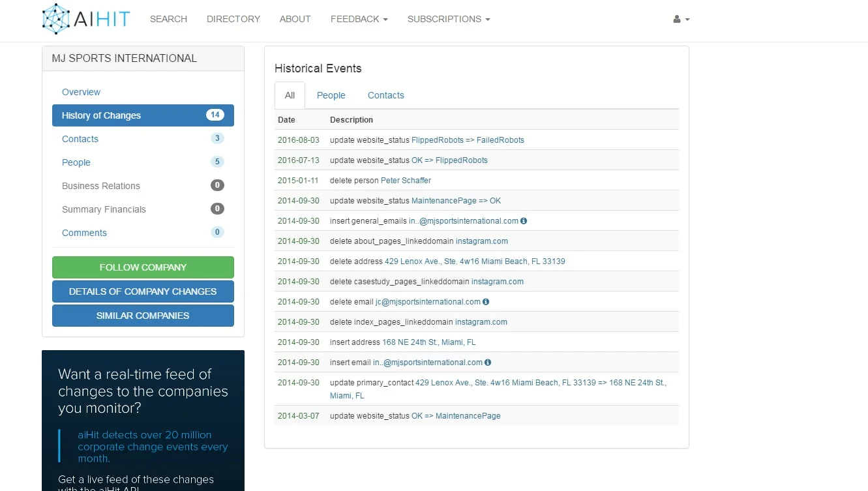This screenshot has width=868, height=491.
Task: Click the MJ SPORTS INTERNATIONAL panel title
Action: (124, 58)
